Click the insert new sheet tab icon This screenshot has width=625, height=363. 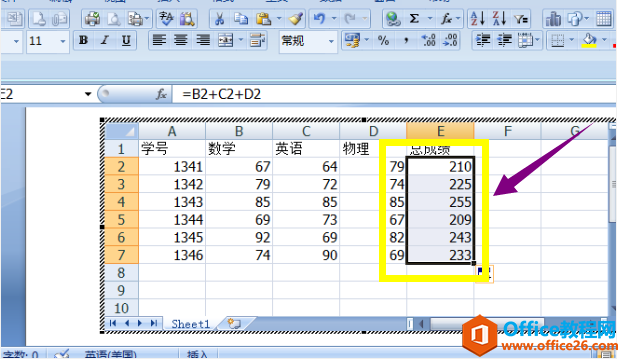tap(234, 323)
